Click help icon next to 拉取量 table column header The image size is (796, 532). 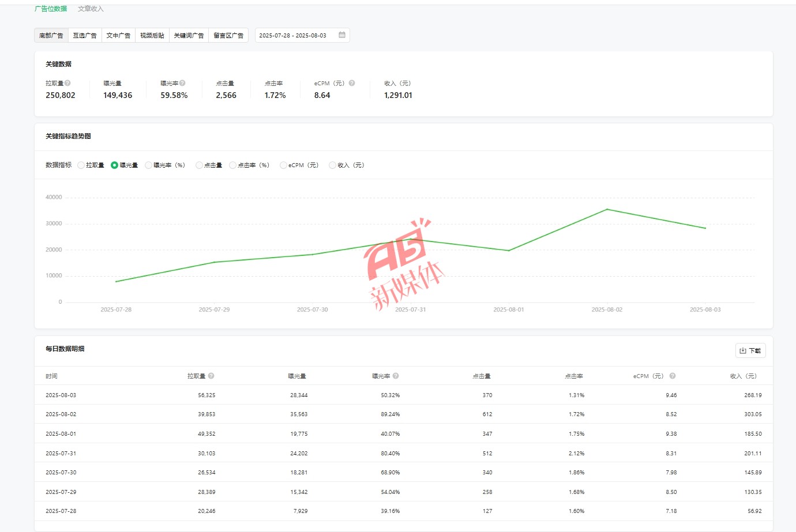tap(211, 376)
